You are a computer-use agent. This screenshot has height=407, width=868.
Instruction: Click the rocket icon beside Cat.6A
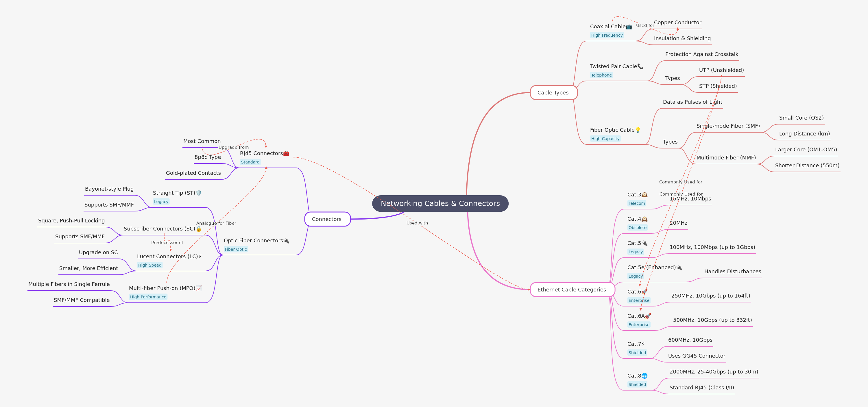[648, 316]
